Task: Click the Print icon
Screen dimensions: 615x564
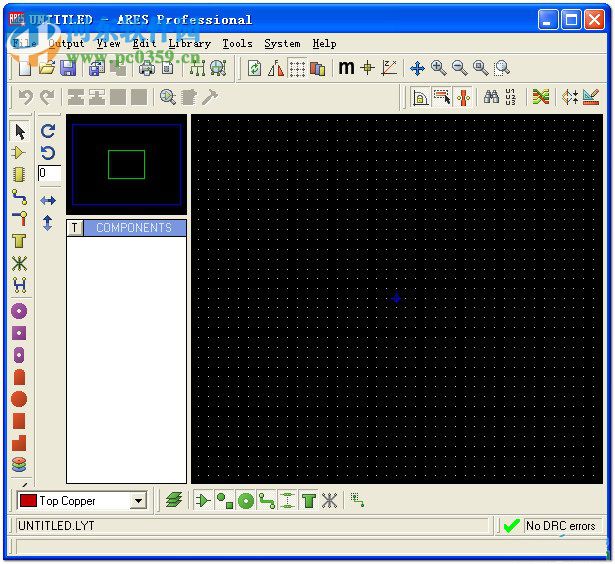Action: coord(147,68)
